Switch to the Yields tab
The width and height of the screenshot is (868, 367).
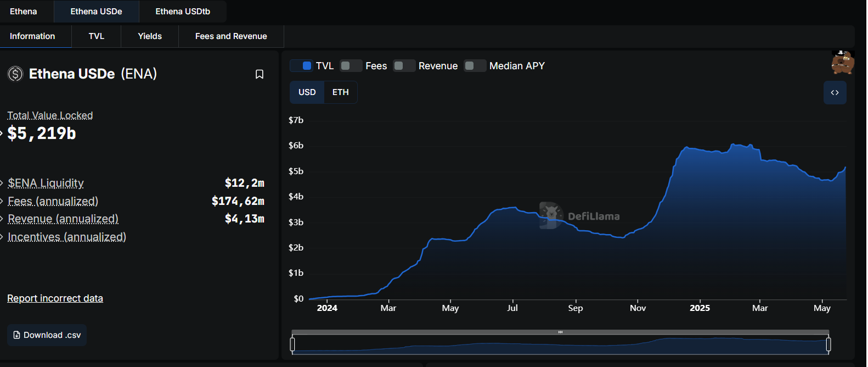[150, 36]
